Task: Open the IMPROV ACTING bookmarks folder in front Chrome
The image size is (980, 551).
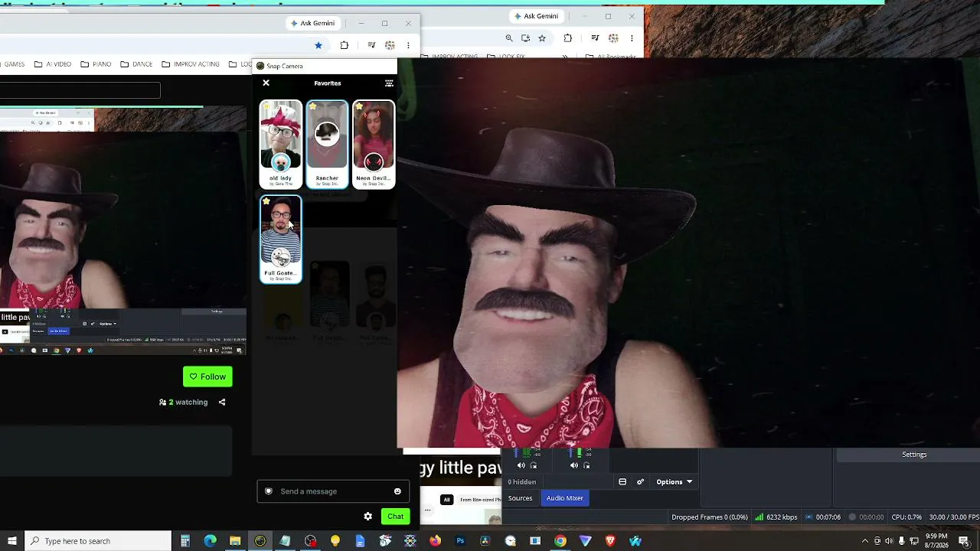Action: pyautogui.click(x=191, y=64)
